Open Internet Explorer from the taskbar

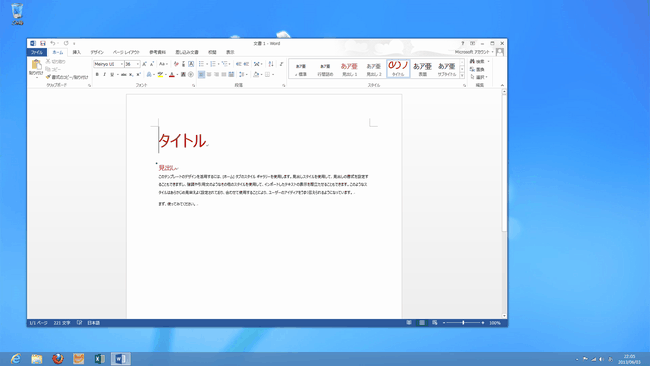coord(16,359)
